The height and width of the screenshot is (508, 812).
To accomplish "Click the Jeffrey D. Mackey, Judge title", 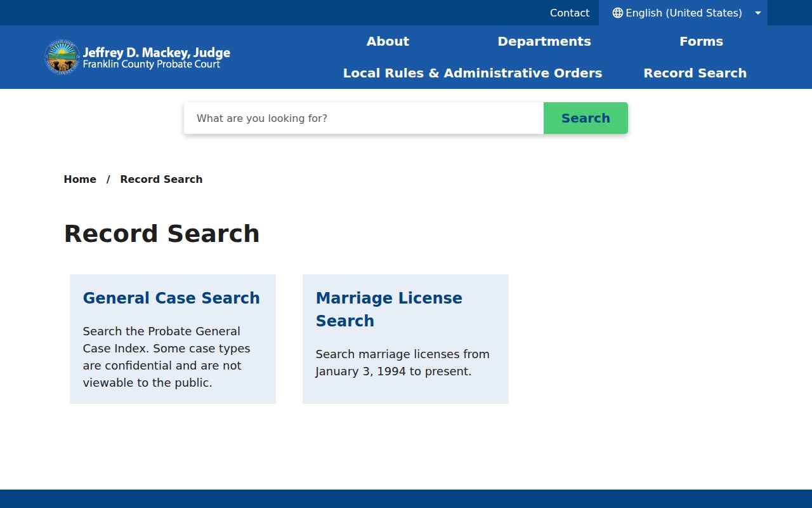I will 157,53.
